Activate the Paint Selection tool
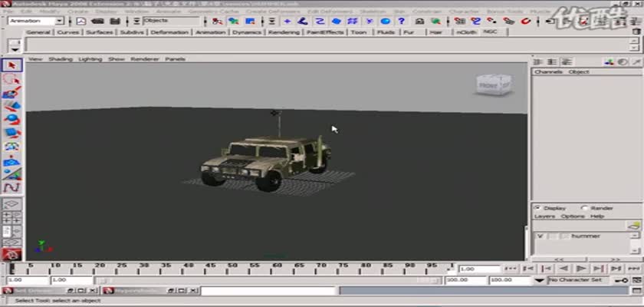644x307 pixels. pyautogui.click(x=12, y=92)
